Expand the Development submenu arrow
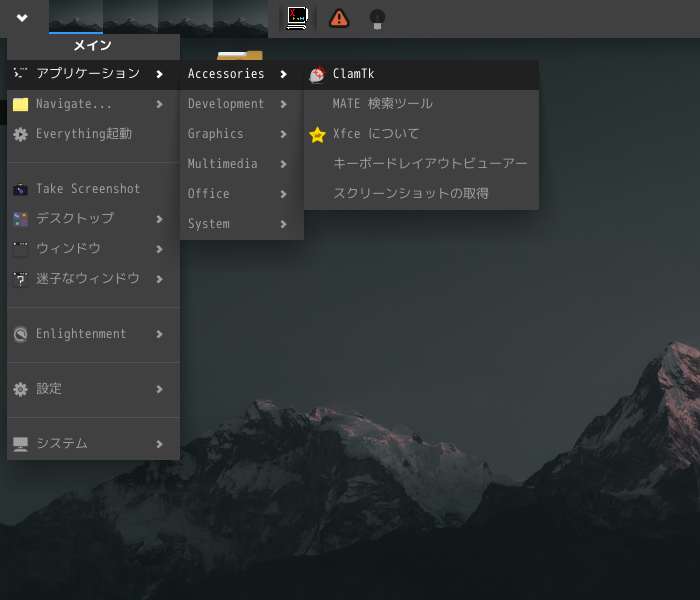Screen dimensions: 700x600 click(283, 104)
